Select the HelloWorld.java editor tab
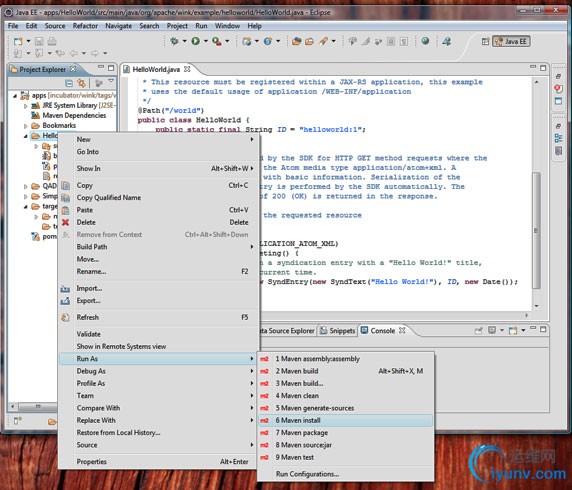Screen dimensions: 572x490 point(156,69)
